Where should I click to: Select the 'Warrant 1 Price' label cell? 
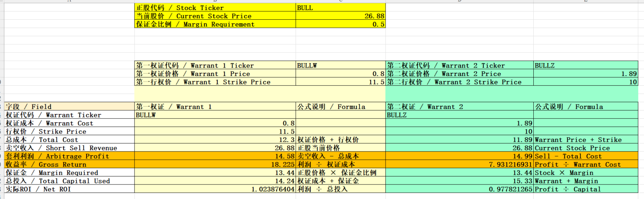tap(215, 74)
